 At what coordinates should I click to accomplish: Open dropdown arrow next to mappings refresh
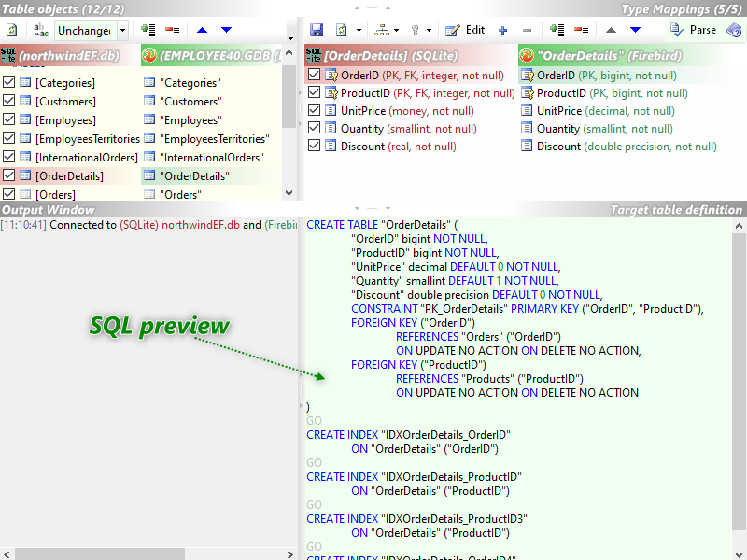click(359, 31)
